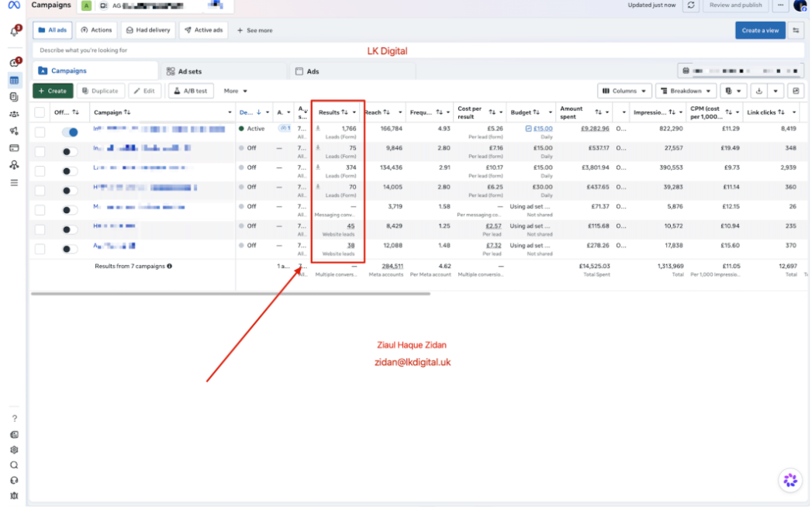Sort by the Reach column header
This screenshot has height=507, width=812.
376,112
